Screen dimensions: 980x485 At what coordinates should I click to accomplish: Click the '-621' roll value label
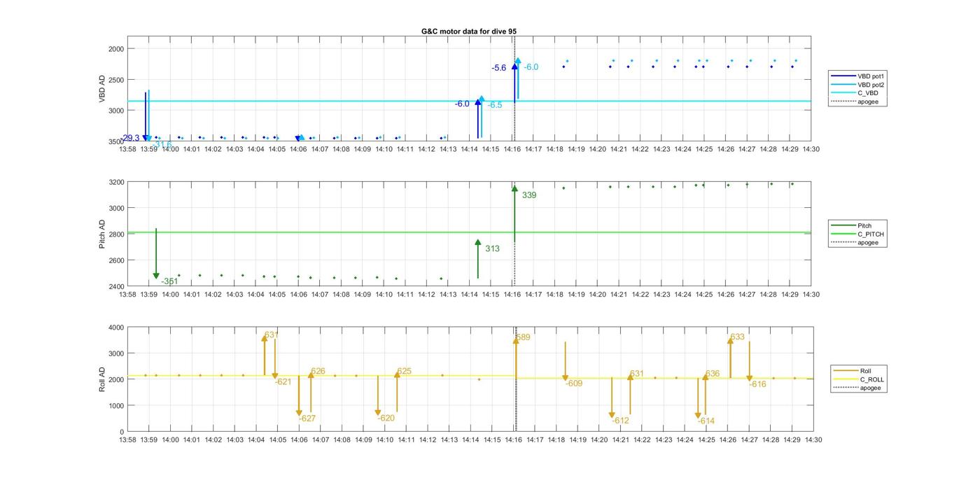point(283,382)
